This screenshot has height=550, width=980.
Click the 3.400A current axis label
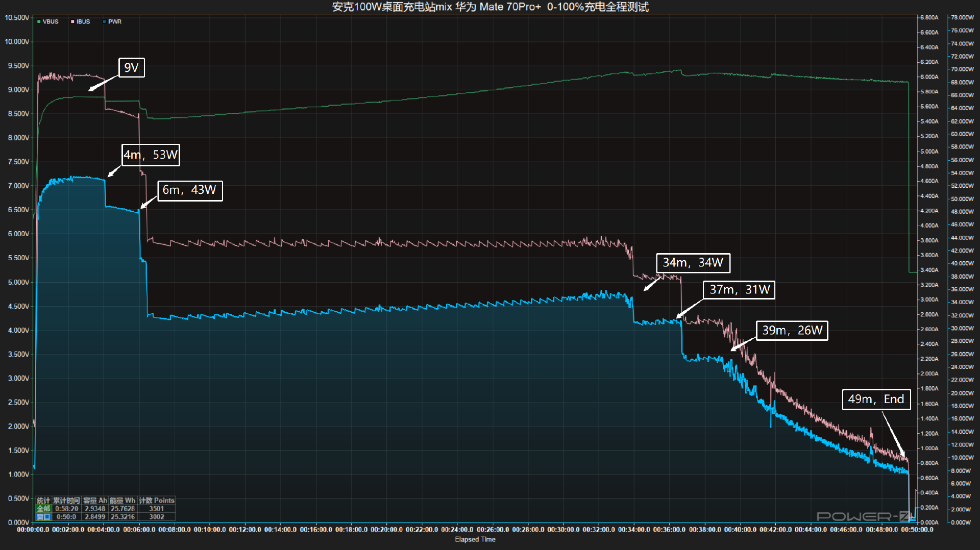[929, 270]
